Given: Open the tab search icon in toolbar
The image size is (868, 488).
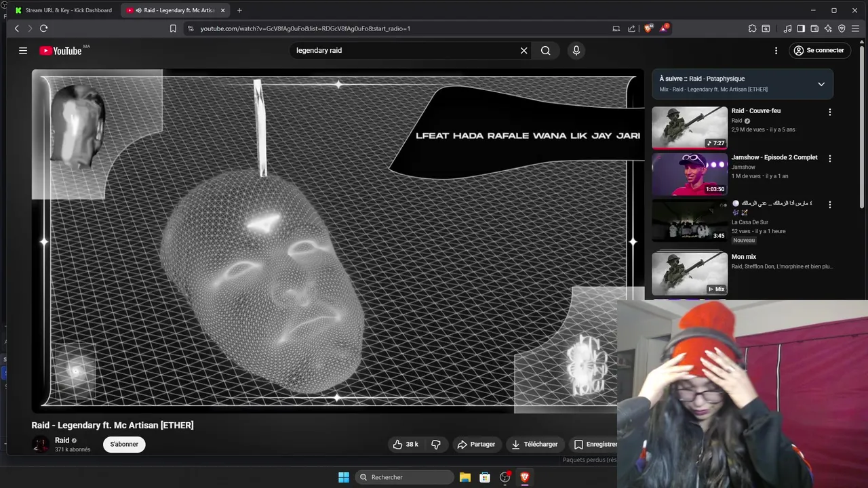Looking at the screenshot, I should (x=766, y=28).
